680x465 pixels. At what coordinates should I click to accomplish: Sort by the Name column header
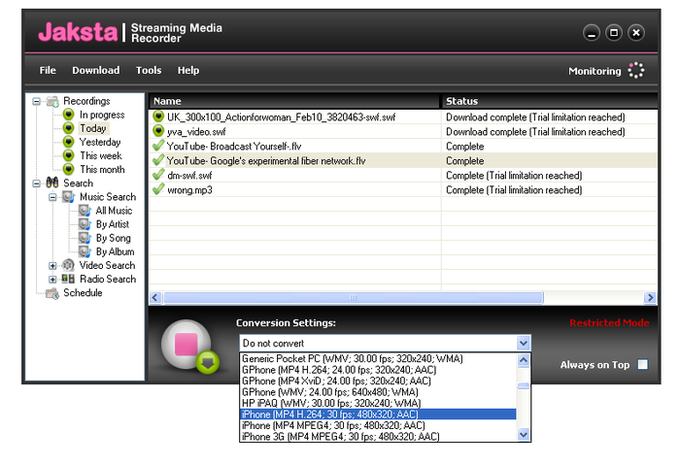[x=294, y=101]
